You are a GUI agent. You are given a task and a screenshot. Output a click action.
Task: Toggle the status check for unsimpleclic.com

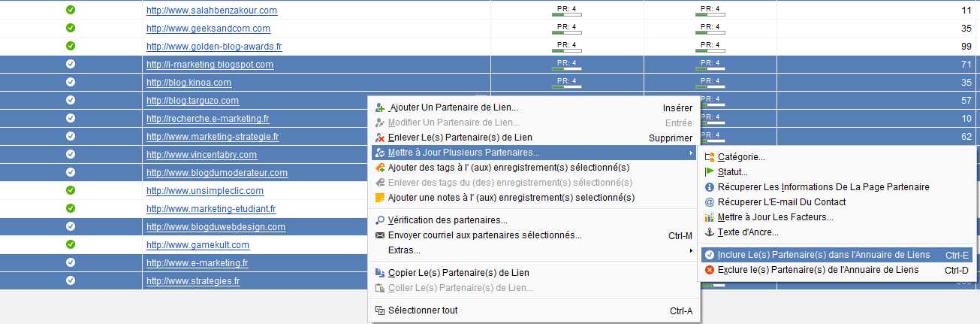click(71, 191)
